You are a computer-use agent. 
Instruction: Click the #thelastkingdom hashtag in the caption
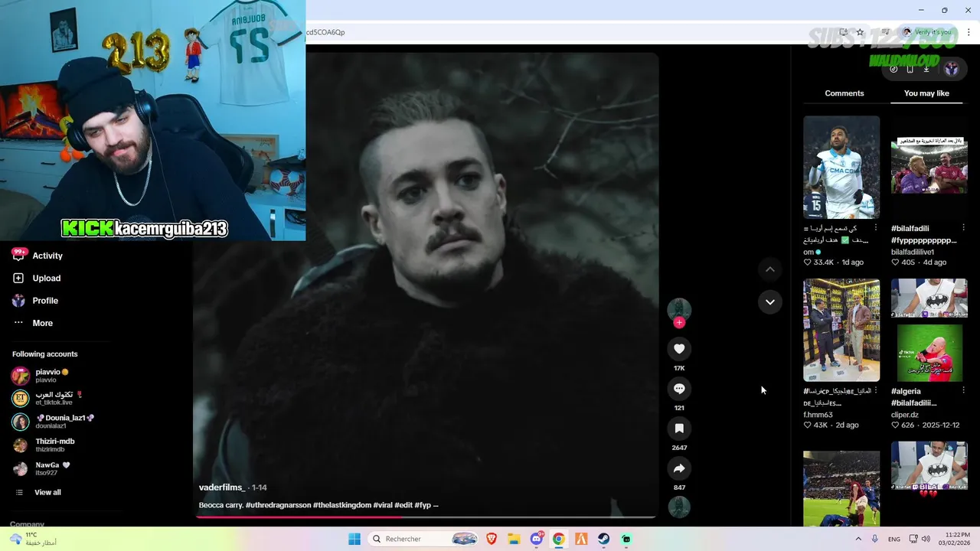tap(342, 505)
